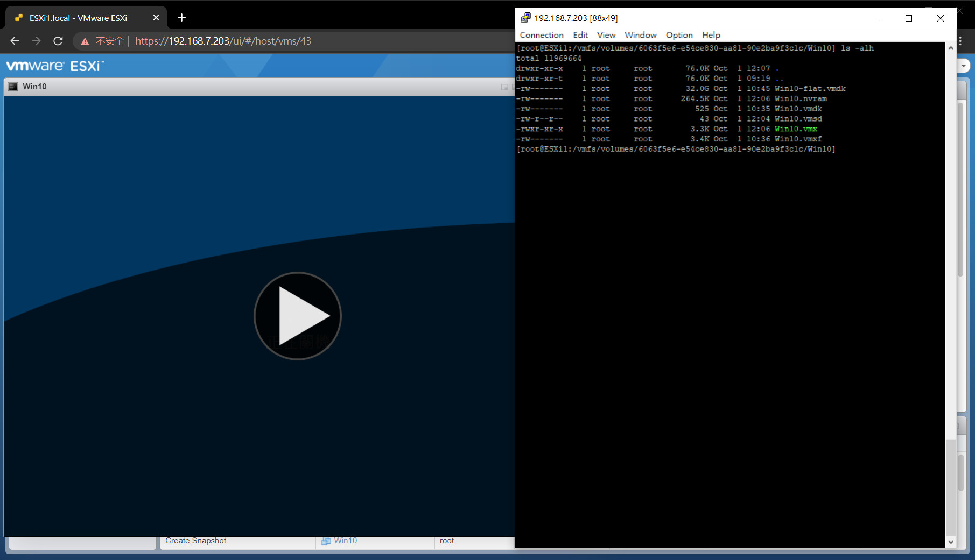Click the PuTTY icon in terminal title bar

[525, 18]
